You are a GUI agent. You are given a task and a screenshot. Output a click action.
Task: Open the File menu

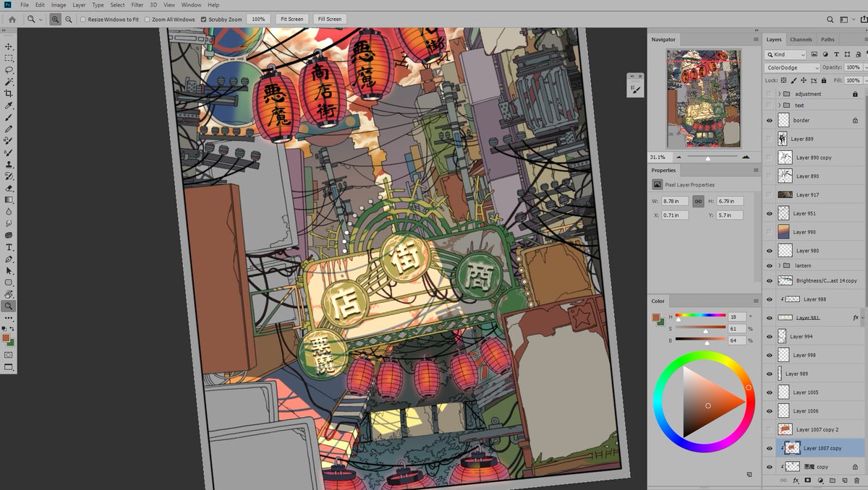[x=25, y=5]
